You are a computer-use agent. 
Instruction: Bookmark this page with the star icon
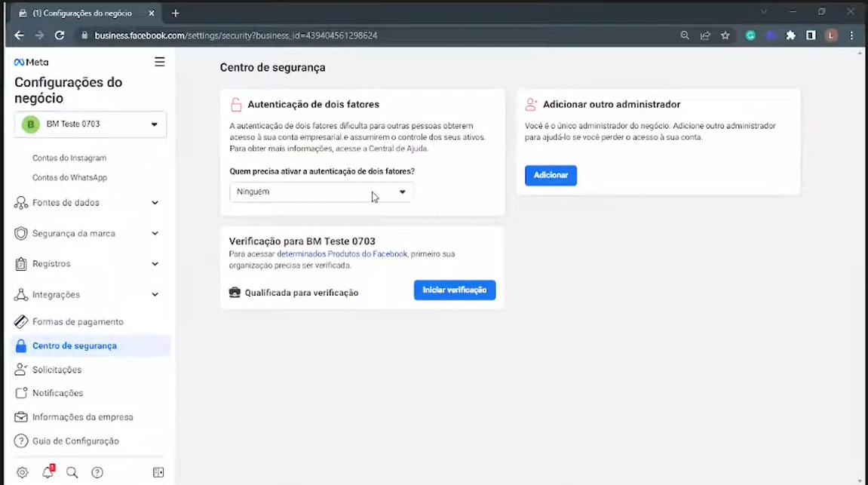pos(725,35)
